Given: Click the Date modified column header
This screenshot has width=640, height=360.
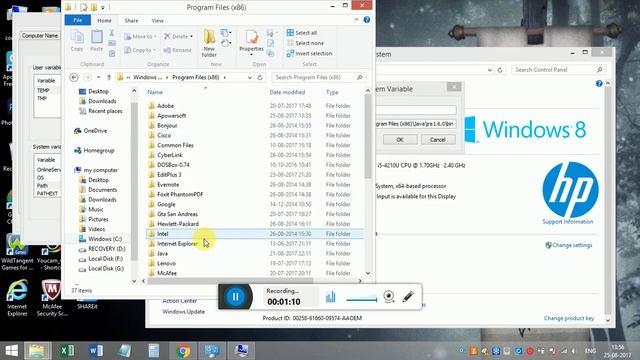Looking at the screenshot, I should point(287,92).
